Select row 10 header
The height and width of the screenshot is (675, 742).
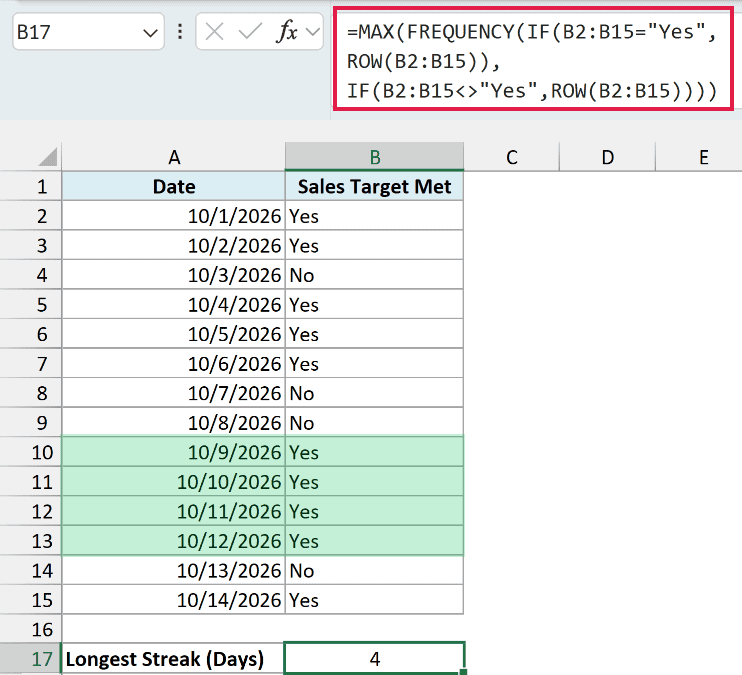[31, 452]
